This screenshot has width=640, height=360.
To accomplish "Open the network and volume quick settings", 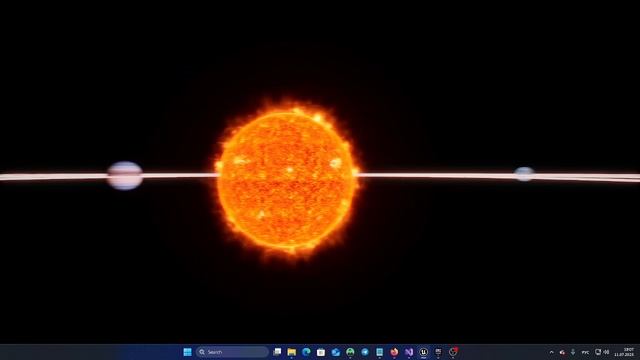I will point(602,352).
